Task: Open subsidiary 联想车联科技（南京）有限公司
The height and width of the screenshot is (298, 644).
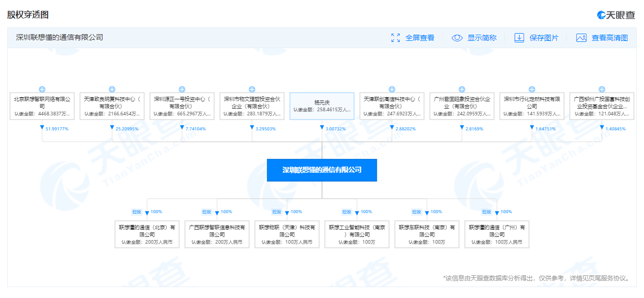Action: (427, 234)
